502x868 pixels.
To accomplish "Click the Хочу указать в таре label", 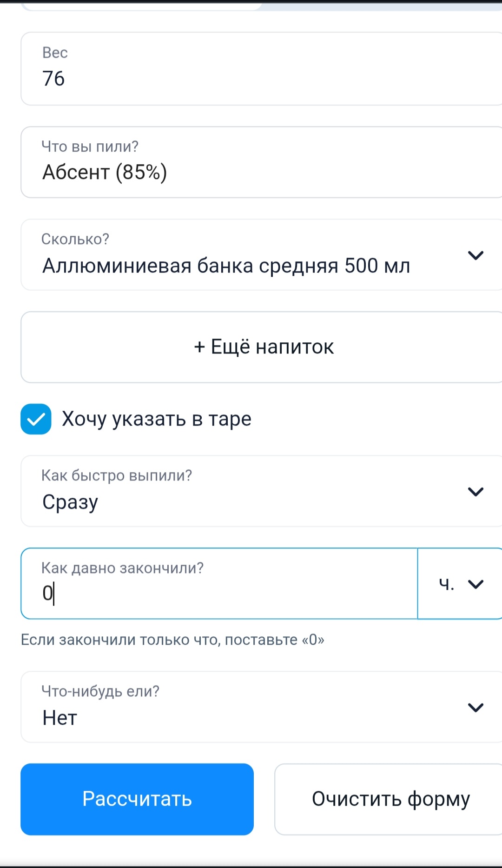I will point(157,419).
